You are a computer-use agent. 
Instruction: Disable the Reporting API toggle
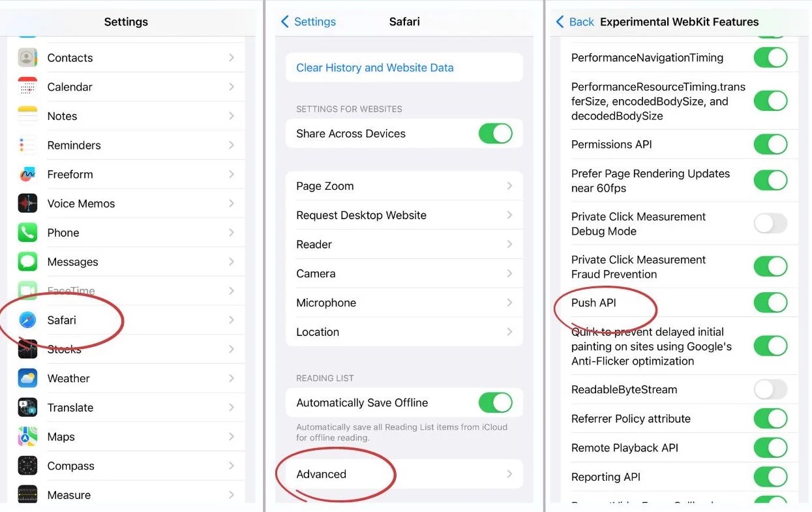[x=771, y=477]
